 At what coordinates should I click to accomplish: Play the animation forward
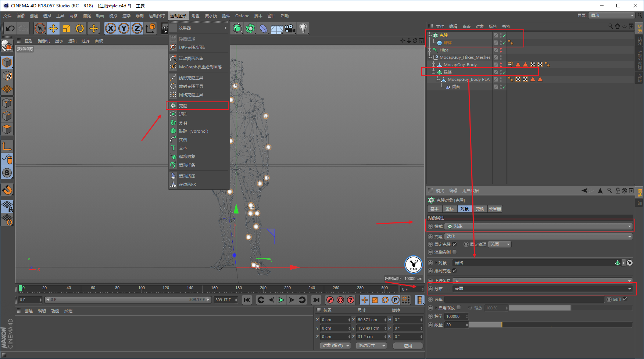(x=281, y=300)
